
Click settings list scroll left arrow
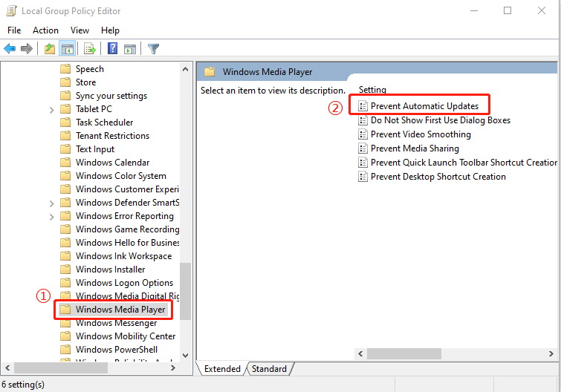pos(360,353)
